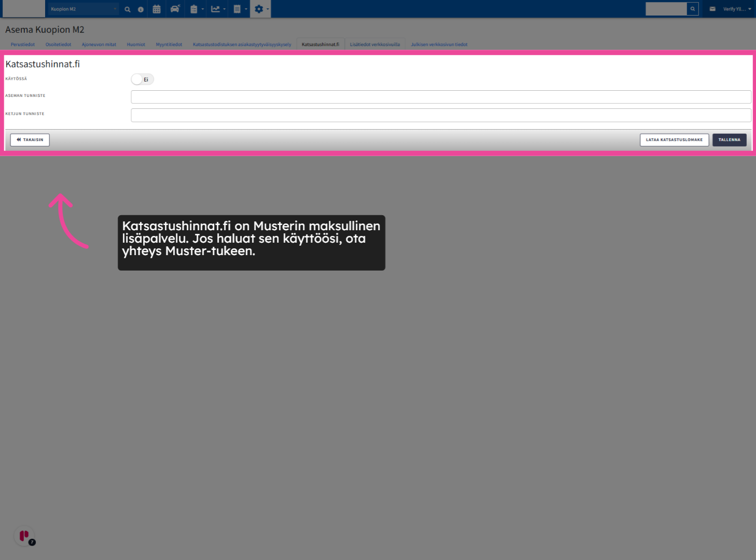Image resolution: width=756 pixels, height=560 pixels.
Task: Click the Aseman tunniste input field
Action: point(441,97)
